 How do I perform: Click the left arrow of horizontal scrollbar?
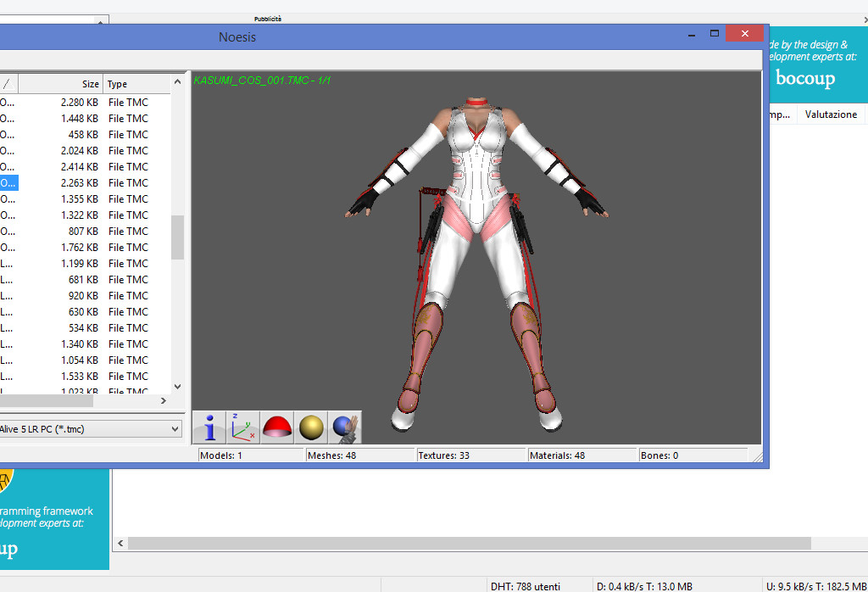[120, 543]
